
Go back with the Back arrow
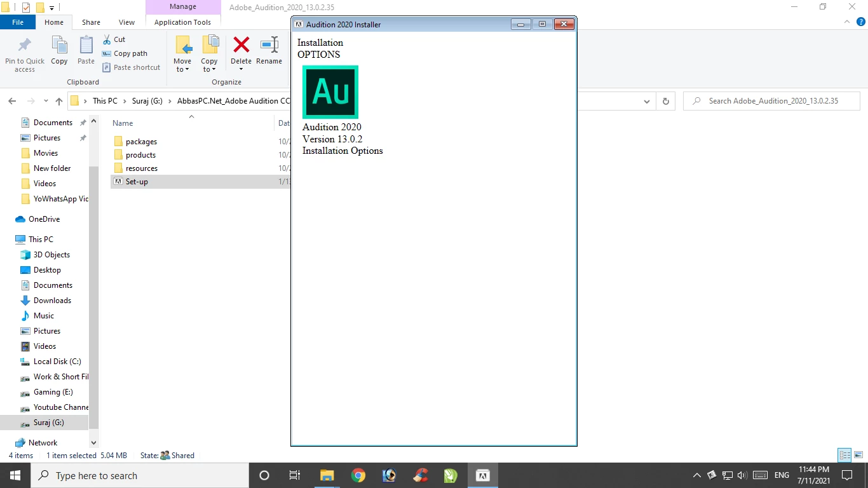pyautogui.click(x=11, y=101)
